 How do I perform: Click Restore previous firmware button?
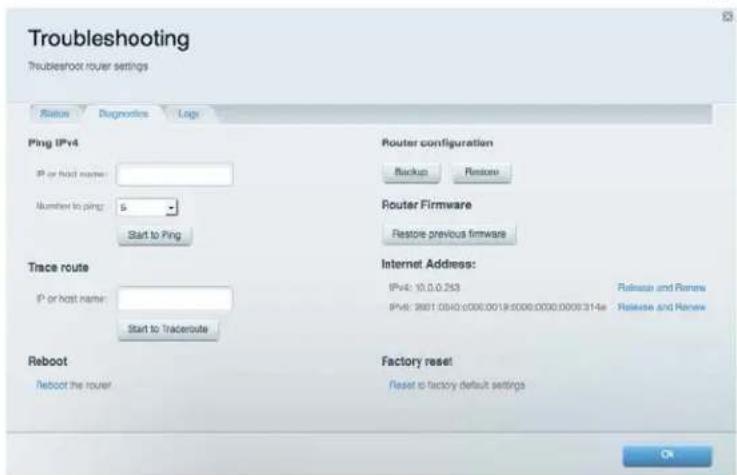pos(449,234)
